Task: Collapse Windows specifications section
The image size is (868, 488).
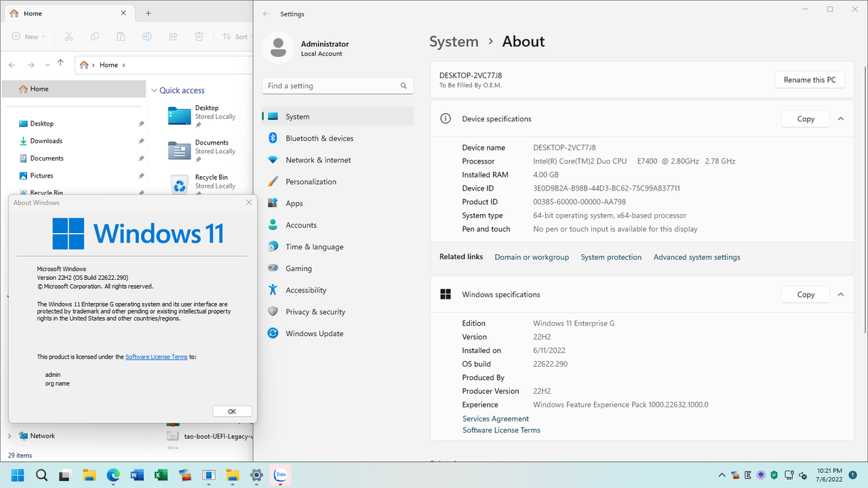Action: click(x=841, y=295)
